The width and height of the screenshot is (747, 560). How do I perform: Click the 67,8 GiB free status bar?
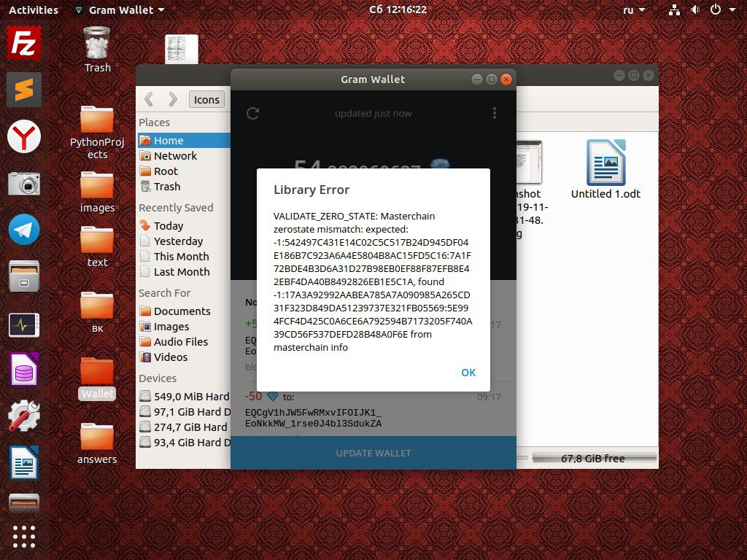(x=593, y=458)
